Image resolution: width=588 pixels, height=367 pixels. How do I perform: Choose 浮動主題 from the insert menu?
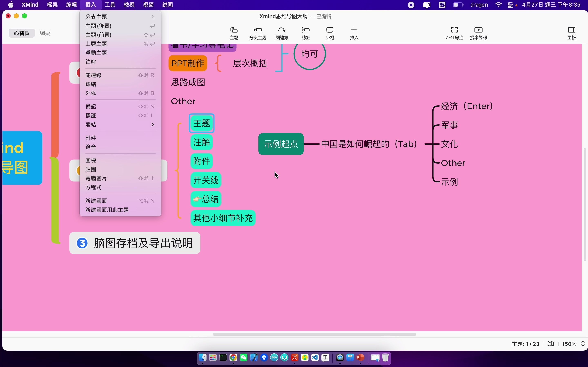point(96,53)
